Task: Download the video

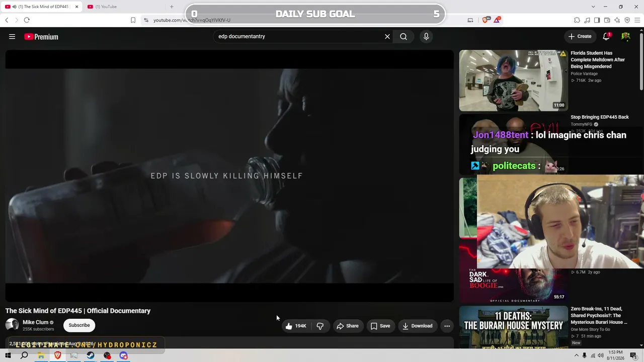Action: pyautogui.click(x=417, y=326)
